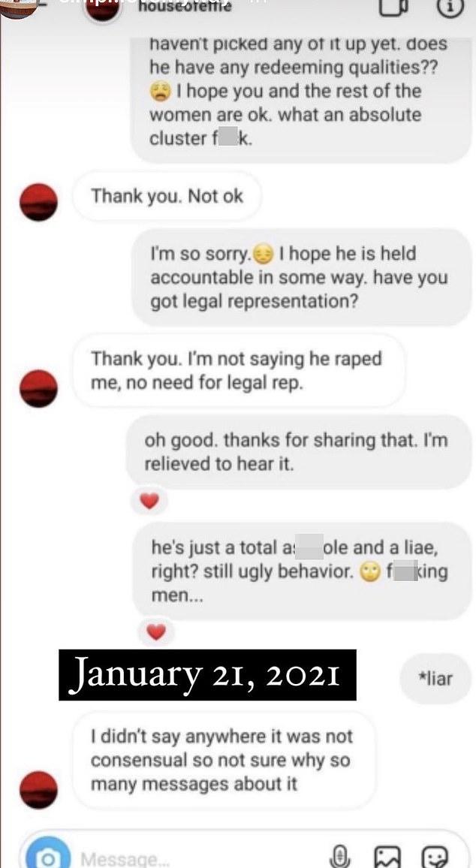The image size is (476, 868).
Task: Open conversation info icon
Action: coord(450,6)
